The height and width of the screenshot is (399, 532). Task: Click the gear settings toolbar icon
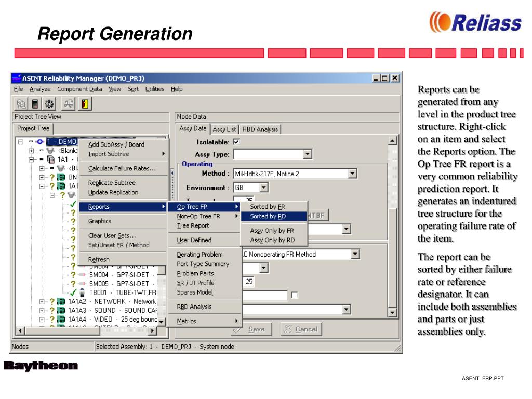click(49, 103)
